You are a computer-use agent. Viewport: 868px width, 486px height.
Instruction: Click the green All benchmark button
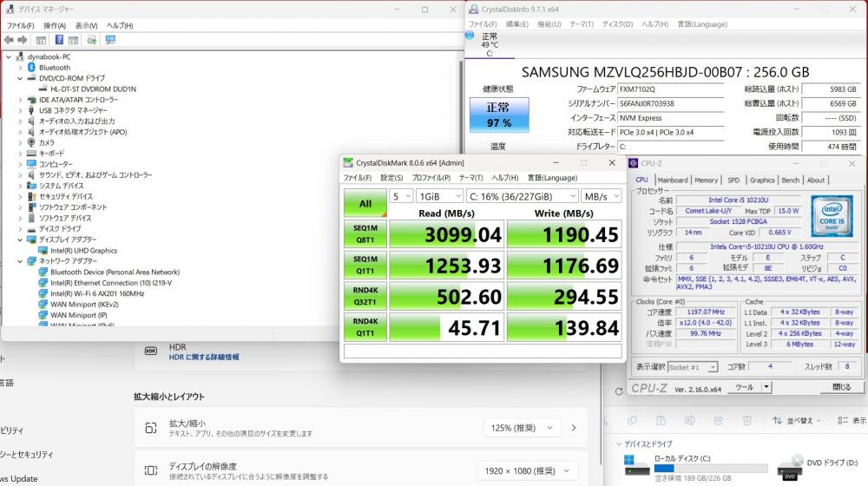click(x=365, y=204)
